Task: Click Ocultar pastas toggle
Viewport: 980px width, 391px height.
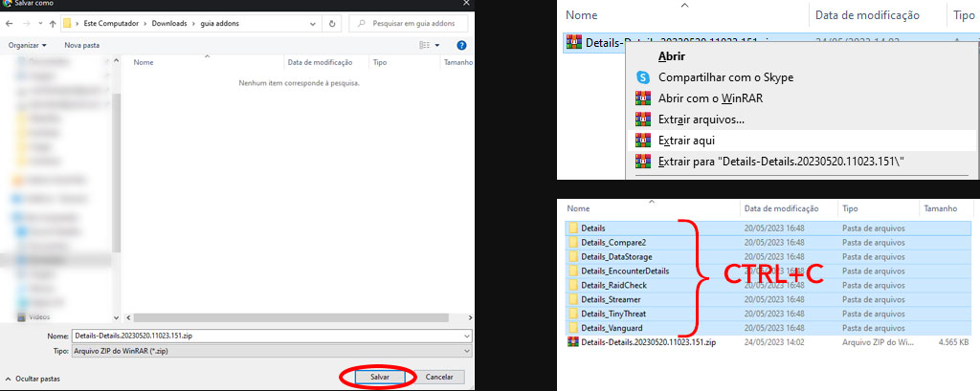Action: (x=33, y=379)
